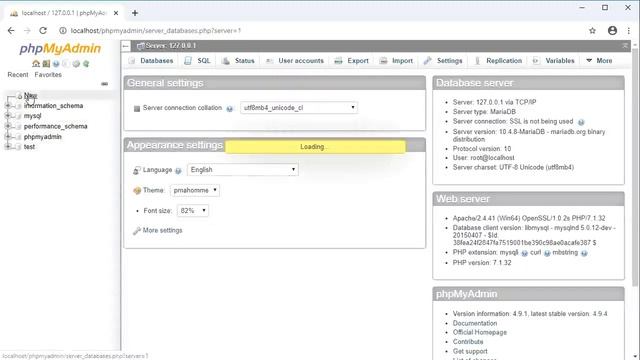The height and width of the screenshot is (360, 640).
Task: Open the More dropdown menu tab
Action: (599, 60)
